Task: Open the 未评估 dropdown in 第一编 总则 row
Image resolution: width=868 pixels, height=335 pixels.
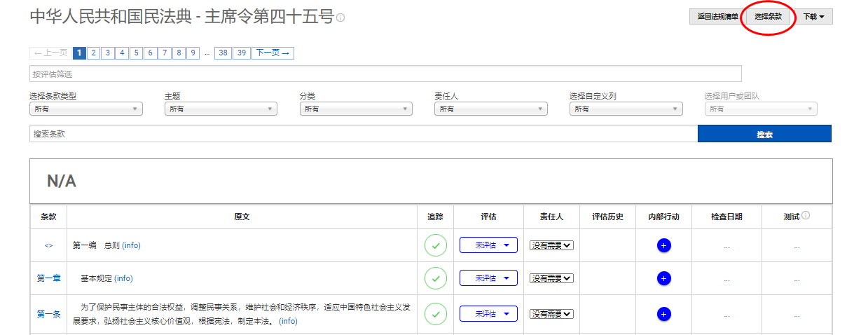Action: coord(488,245)
